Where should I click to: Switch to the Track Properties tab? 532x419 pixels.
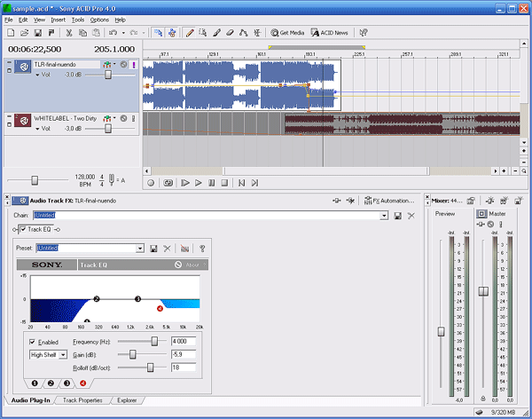(x=83, y=400)
